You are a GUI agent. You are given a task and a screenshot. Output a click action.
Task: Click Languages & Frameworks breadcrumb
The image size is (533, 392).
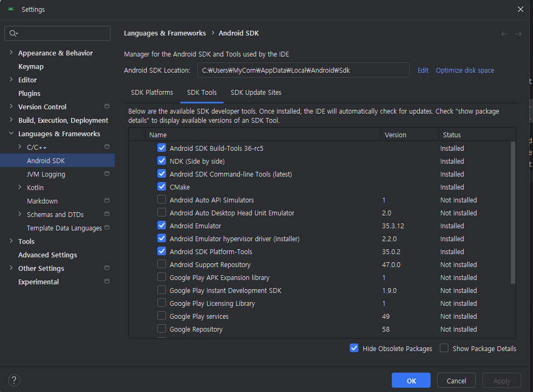click(165, 33)
